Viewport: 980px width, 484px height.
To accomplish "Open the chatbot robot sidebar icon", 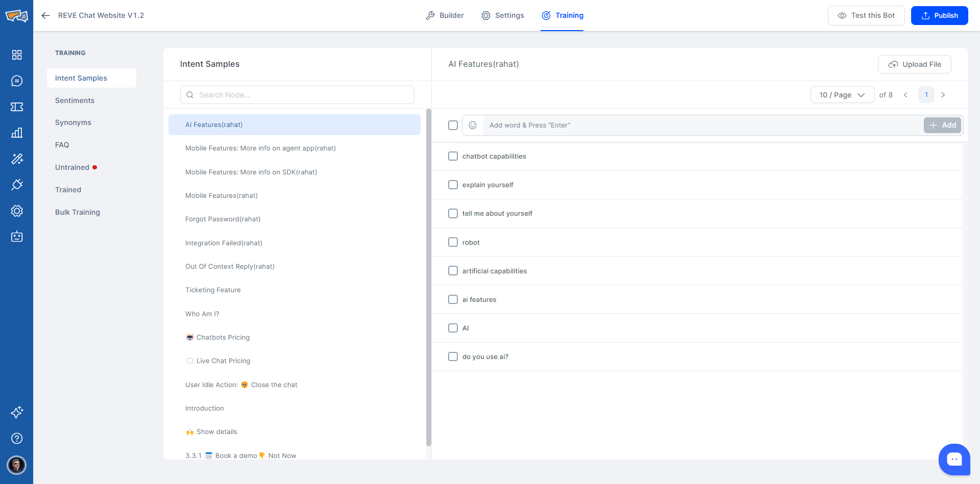I will coord(17,237).
